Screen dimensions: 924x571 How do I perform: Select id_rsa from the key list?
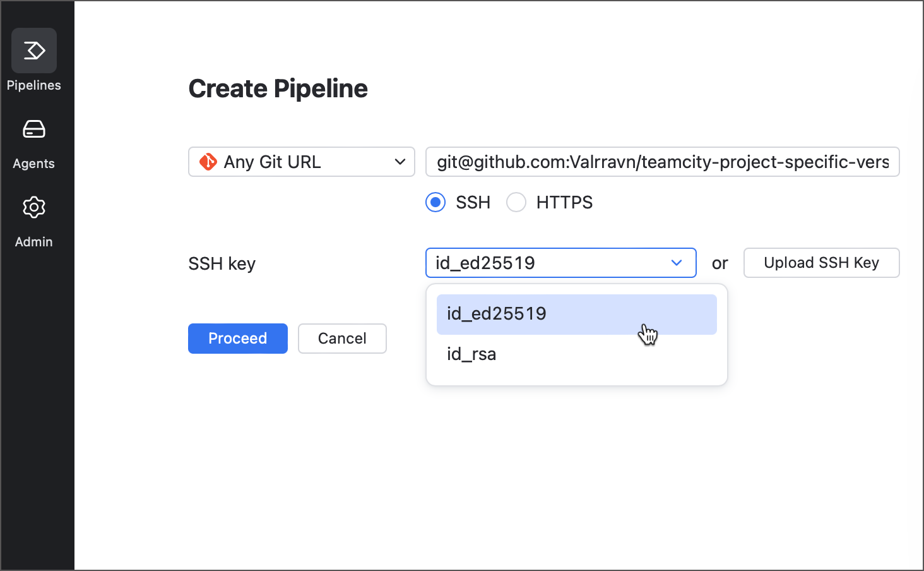tap(471, 354)
